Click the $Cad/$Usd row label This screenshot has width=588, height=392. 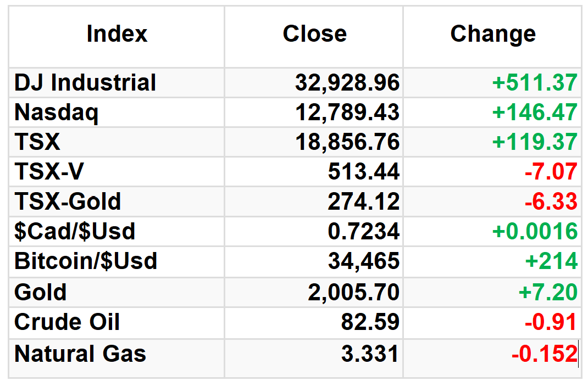(x=75, y=231)
